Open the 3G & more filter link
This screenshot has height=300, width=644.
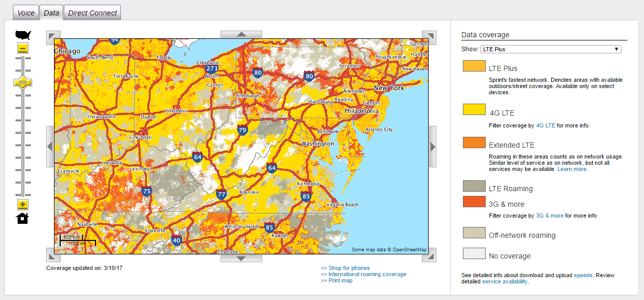(x=550, y=216)
